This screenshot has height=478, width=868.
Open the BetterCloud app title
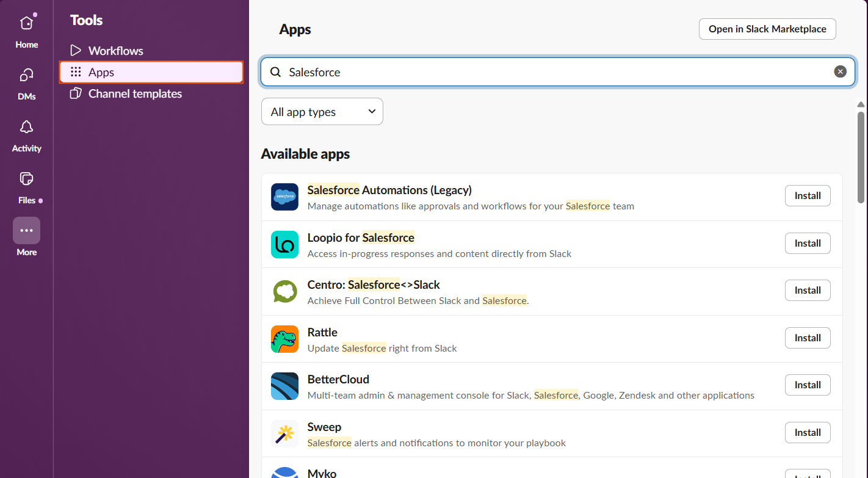338,379
